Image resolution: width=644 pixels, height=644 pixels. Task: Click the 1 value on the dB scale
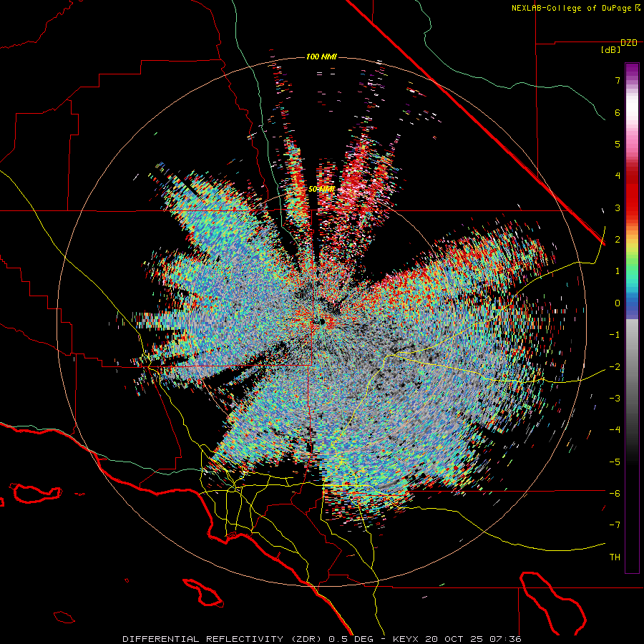tap(618, 271)
